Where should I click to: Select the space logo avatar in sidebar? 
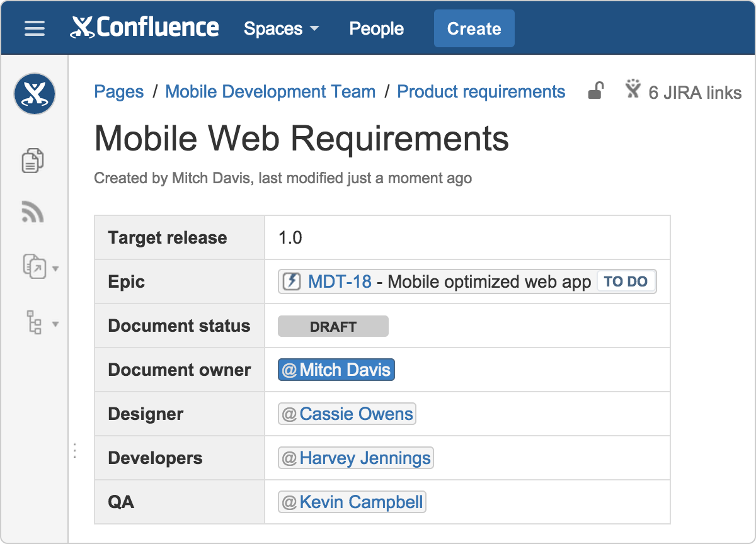[34, 93]
